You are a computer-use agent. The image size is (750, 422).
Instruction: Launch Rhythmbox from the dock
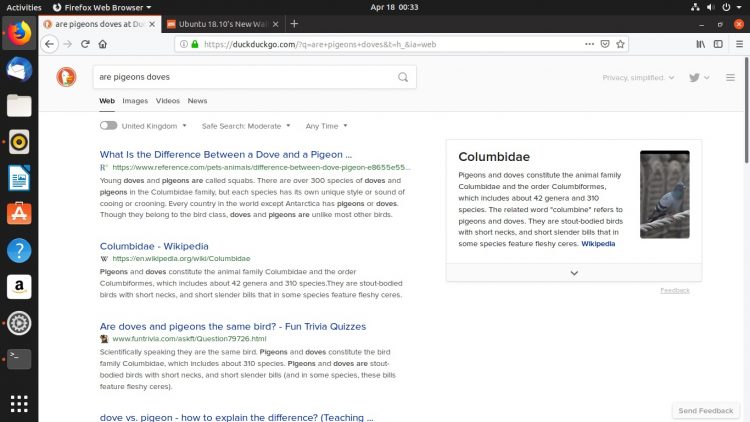pyautogui.click(x=19, y=142)
